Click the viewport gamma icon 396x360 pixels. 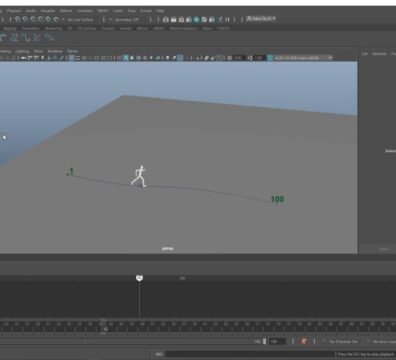250,58
